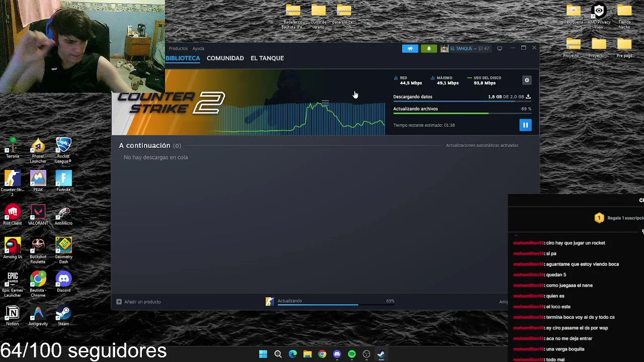Screen dimensions: 644x362
Task: Select Buckshot Roulette desktop icon
Action: (x=38, y=251)
